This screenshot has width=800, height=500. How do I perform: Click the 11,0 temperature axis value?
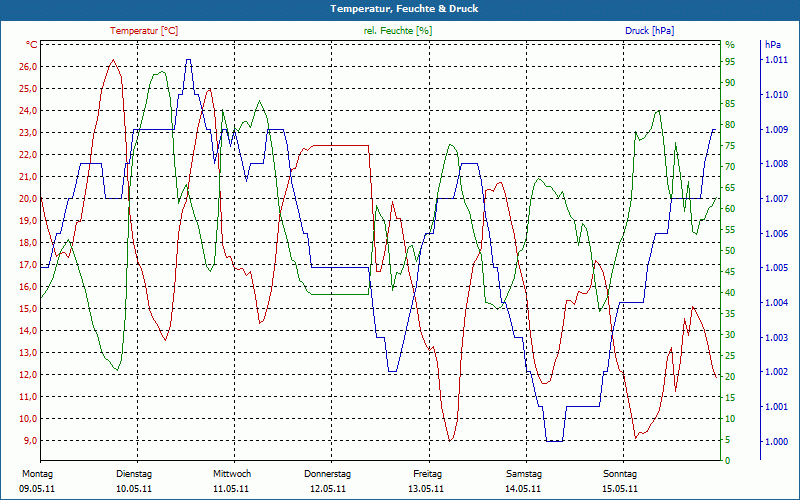28,396
